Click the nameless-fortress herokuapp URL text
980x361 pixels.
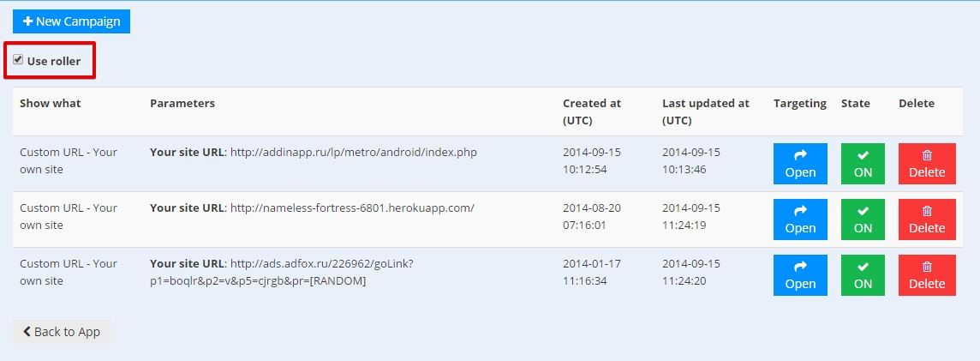pyautogui.click(x=352, y=208)
